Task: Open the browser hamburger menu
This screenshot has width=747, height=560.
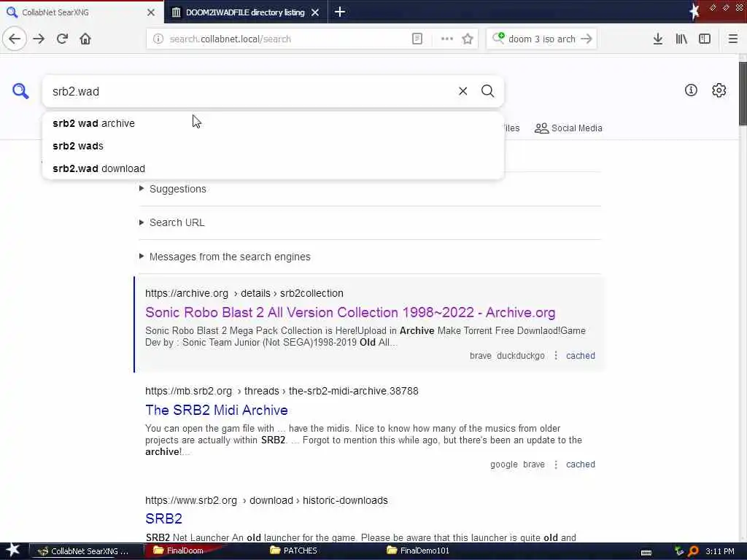Action: tap(733, 39)
